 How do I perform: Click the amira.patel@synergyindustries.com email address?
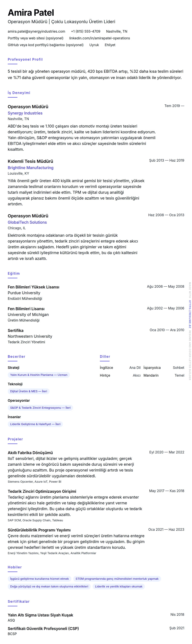pyautogui.click(x=36, y=32)
